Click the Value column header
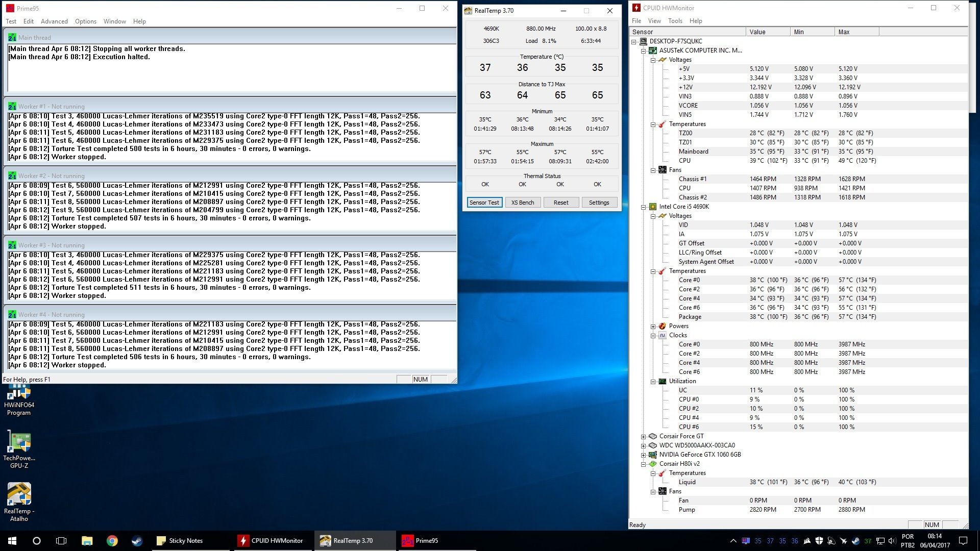980x551 pixels. coord(768,32)
